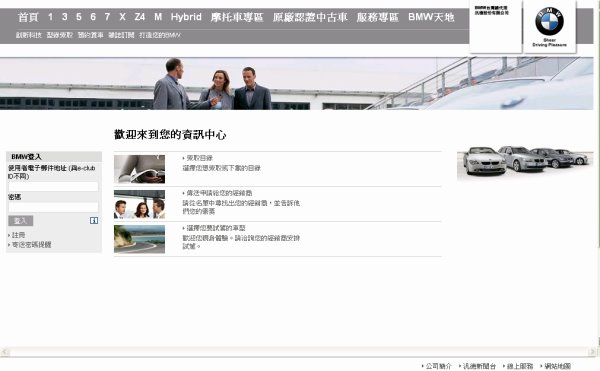Image resolution: width=600 pixels, height=371 pixels.
Task: Open the 摩托車專區 motorcycle menu
Action: coord(237,17)
